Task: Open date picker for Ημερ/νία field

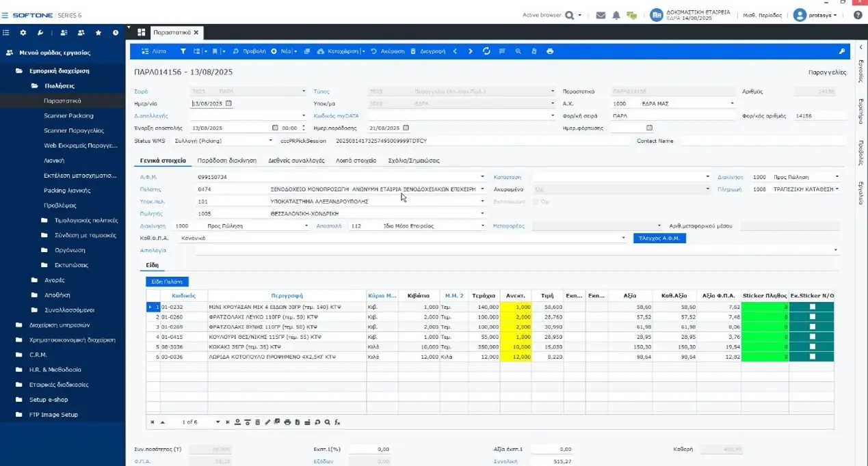Action: (229, 103)
